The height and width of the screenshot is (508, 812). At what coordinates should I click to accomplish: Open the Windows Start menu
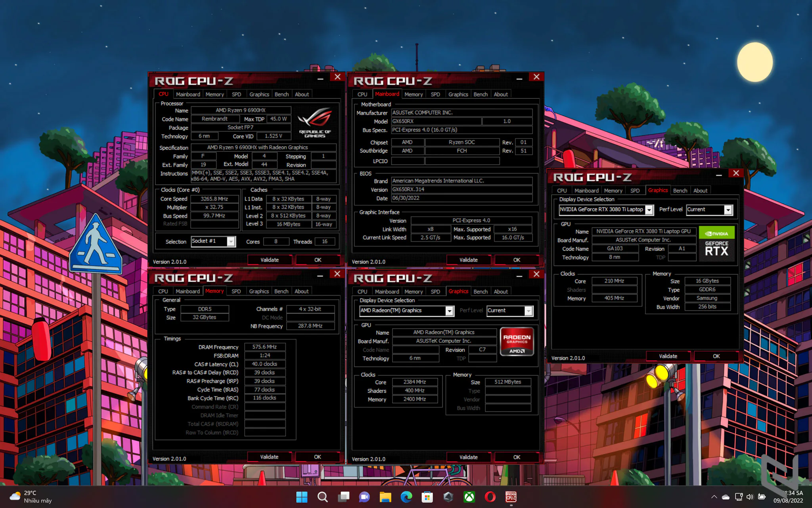[302, 496]
